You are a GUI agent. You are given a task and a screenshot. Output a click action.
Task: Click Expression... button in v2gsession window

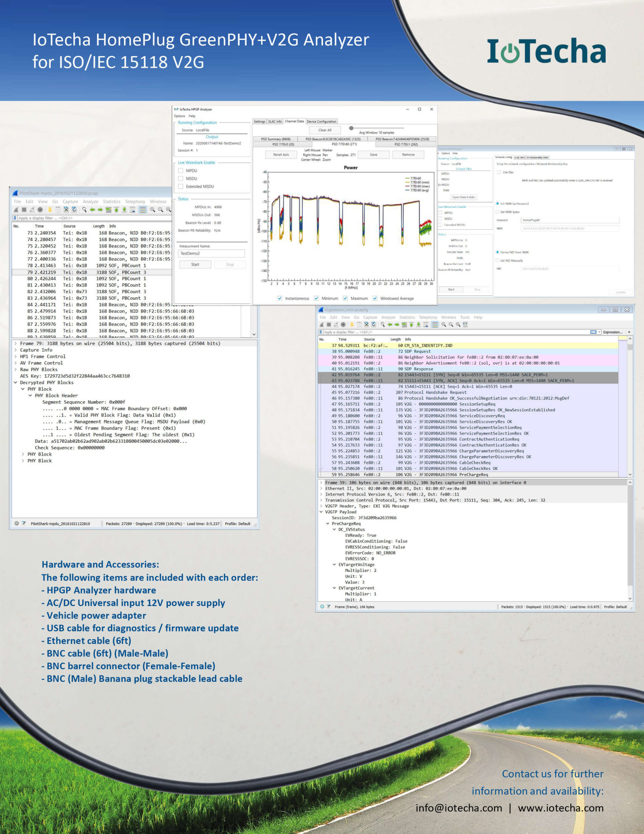tap(612, 332)
